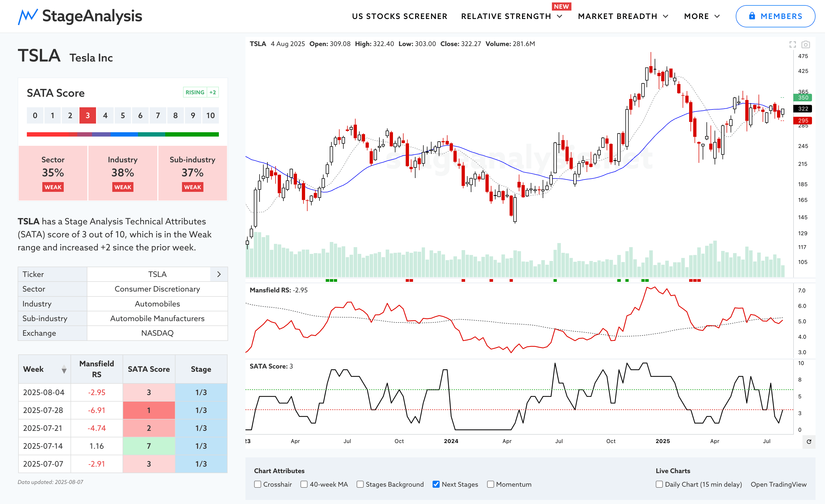
Task: Select SATA score box 7
Action: click(x=158, y=115)
